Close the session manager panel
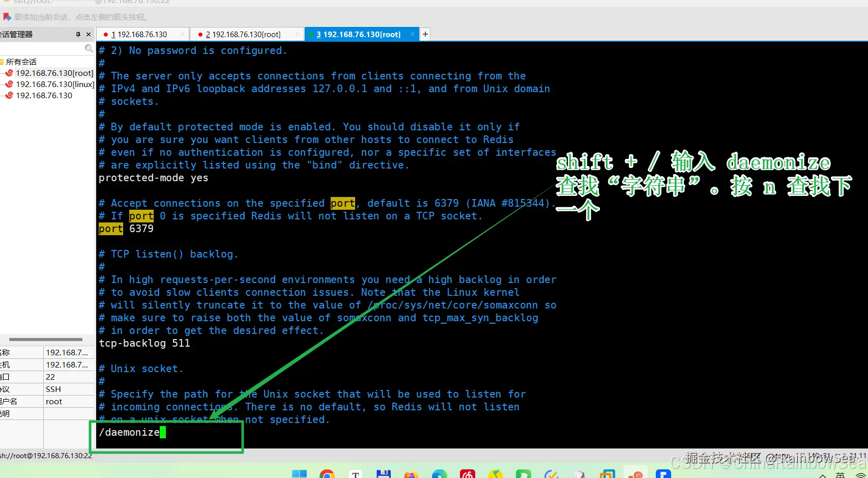This screenshot has height=478, width=868. (x=89, y=35)
